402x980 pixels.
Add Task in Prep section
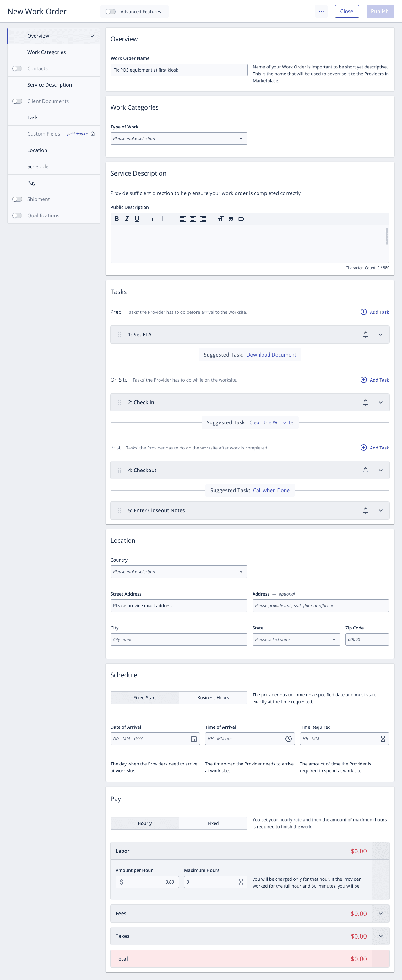[375, 312]
